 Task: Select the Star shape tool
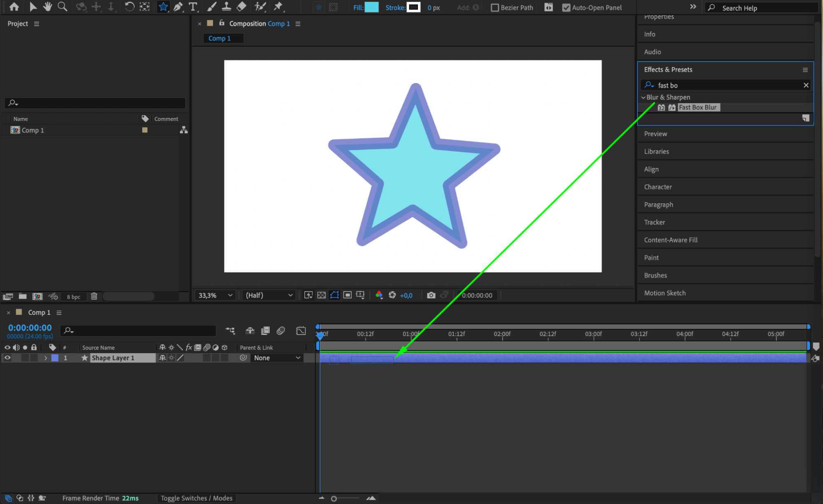163,7
